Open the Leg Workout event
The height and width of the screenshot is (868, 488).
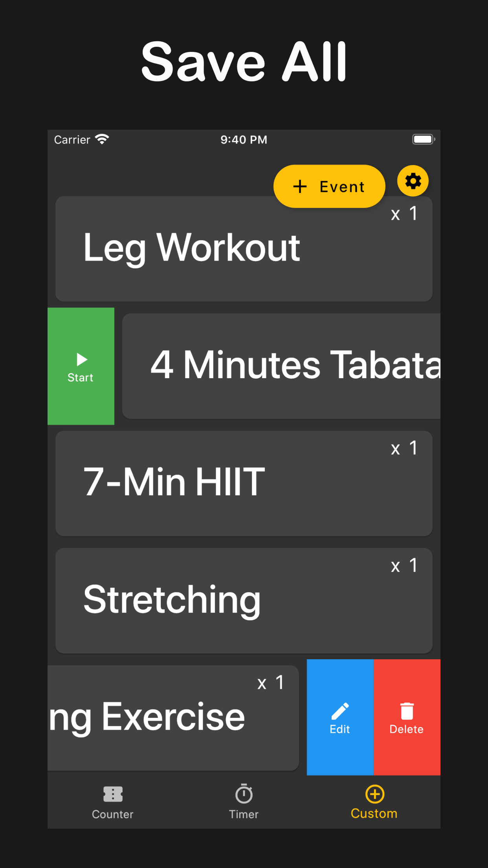(x=192, y=248)
